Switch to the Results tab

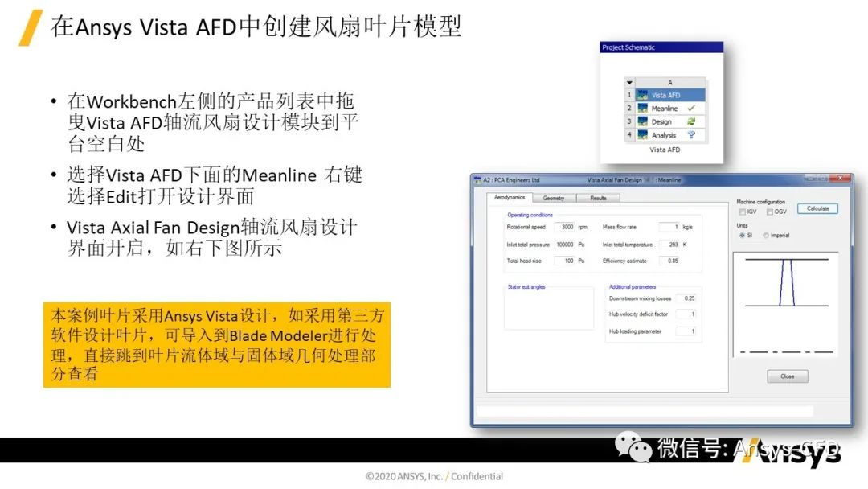click(598, 199)
